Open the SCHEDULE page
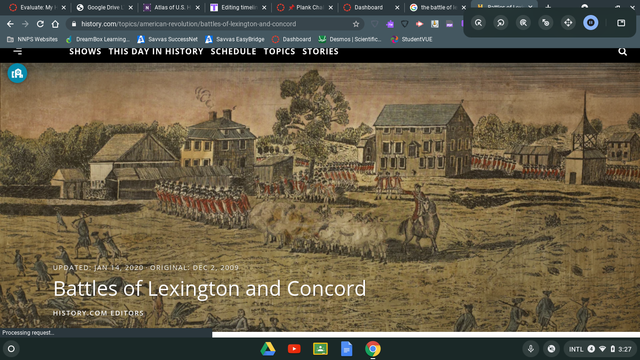640x360 pixels. coord(233,51)
